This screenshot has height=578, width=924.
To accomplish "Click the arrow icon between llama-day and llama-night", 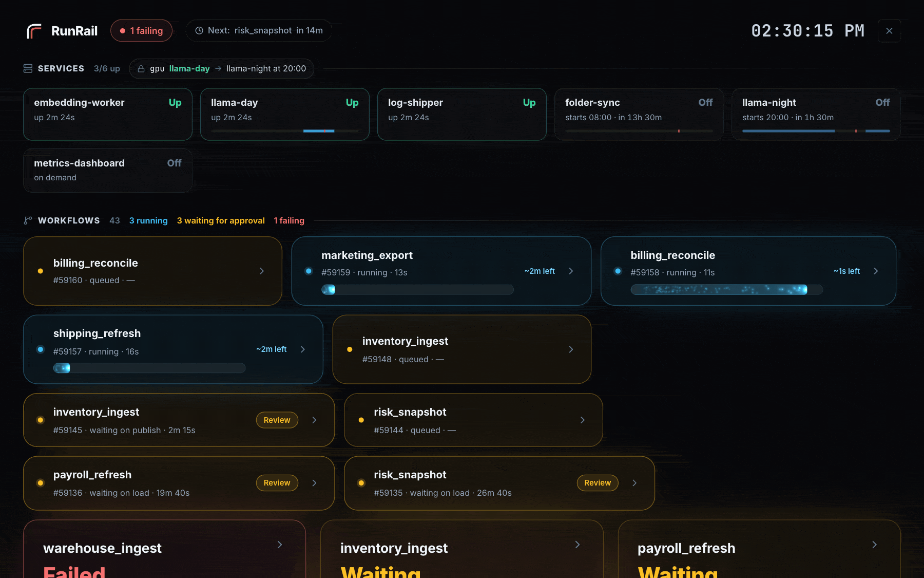I will click(x=218, y=68).
